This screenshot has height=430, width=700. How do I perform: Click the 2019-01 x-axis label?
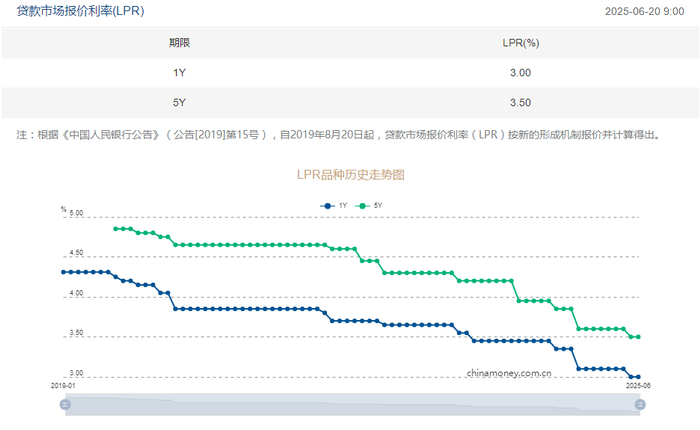pos(63,385)
